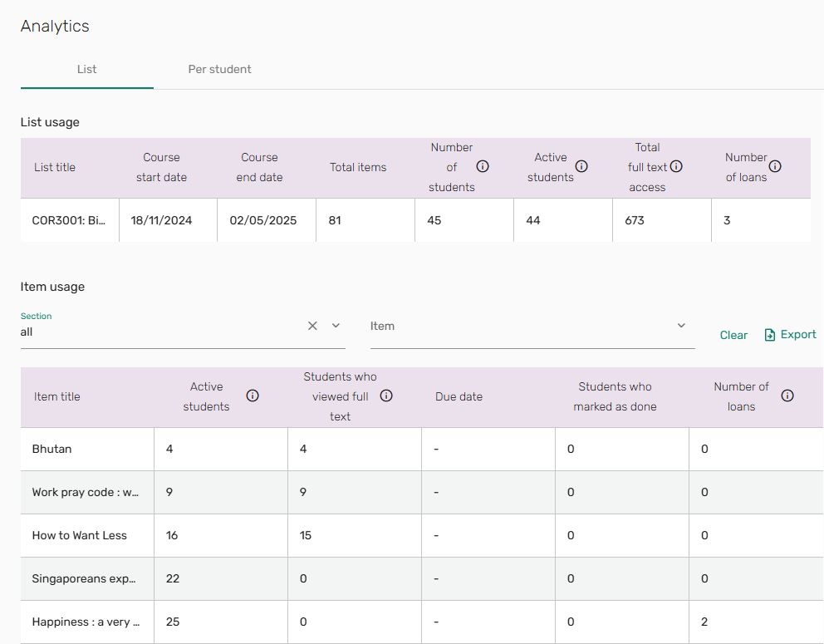Image resolution: width=824 pixels, height=644 pixels.
Task: Click info icon beside Active students in List usage
Action: pos(581,166)
